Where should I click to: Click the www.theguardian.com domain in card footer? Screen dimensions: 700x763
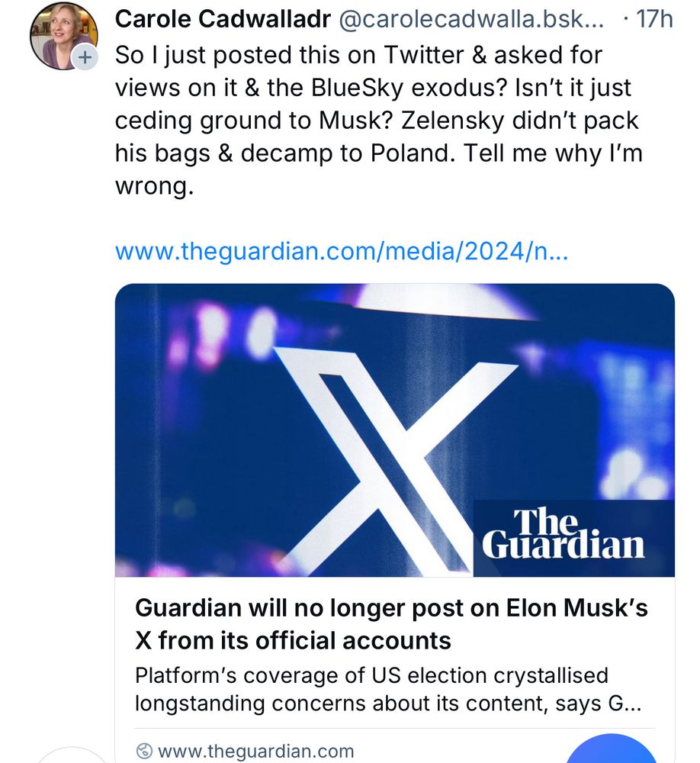pyautogui.click(x=255, y=751)
